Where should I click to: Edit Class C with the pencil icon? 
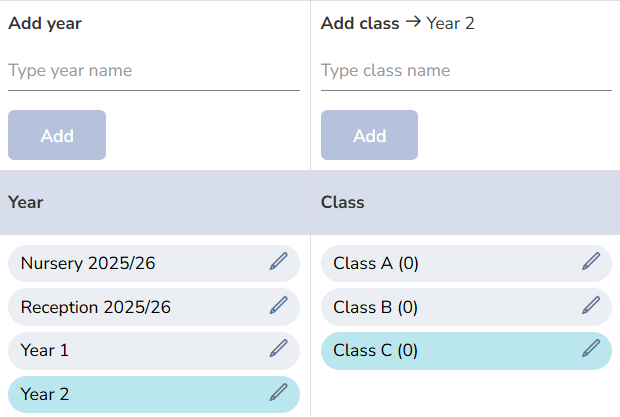pos(591,349)
